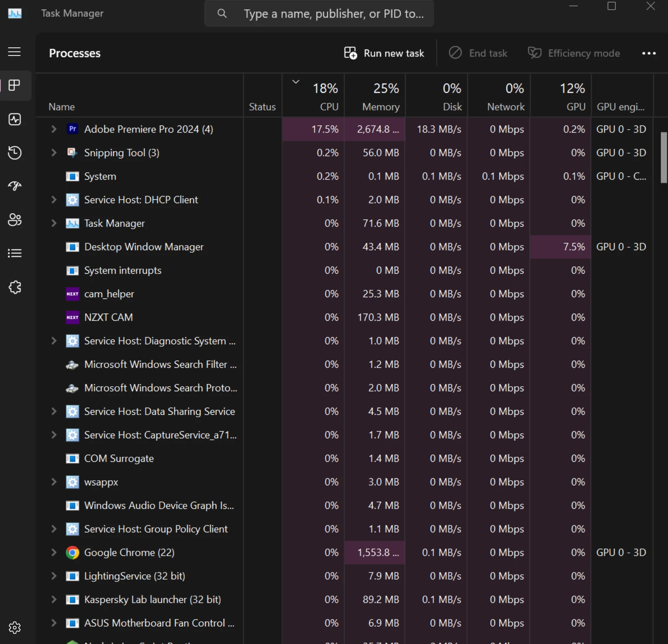
Task: Open the Startup apps icon
Action: point(15,186)
